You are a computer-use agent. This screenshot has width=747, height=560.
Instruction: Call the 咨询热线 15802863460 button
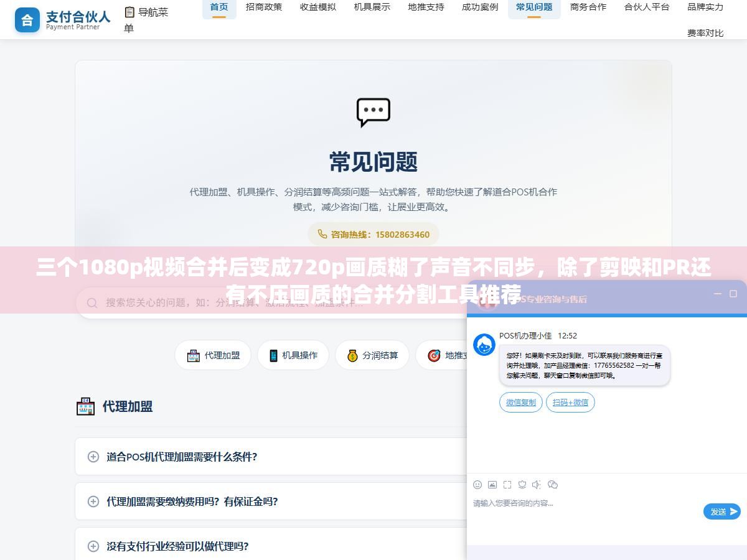click(x=374, y=235)
